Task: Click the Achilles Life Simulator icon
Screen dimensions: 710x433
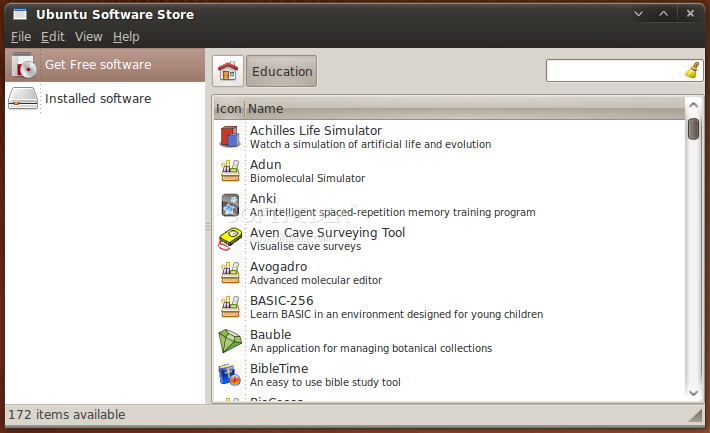Action: click(230, 137)
